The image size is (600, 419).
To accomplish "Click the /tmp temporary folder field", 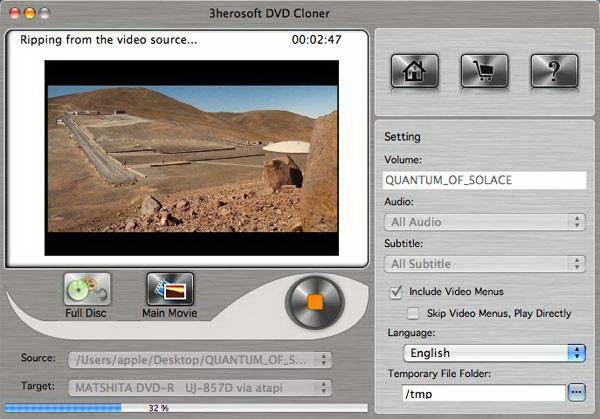I will tap(484, 393).
